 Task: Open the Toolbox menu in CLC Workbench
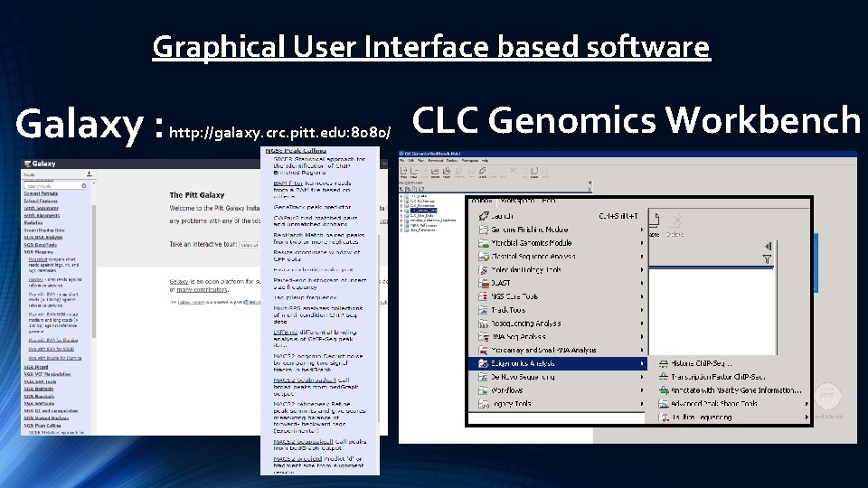click(482, 201)
